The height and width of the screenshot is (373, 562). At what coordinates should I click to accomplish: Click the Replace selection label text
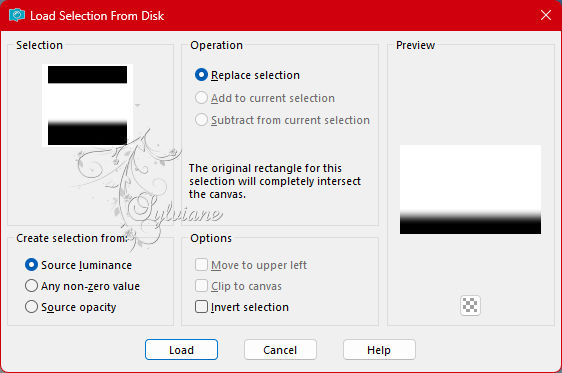point(255,75)
